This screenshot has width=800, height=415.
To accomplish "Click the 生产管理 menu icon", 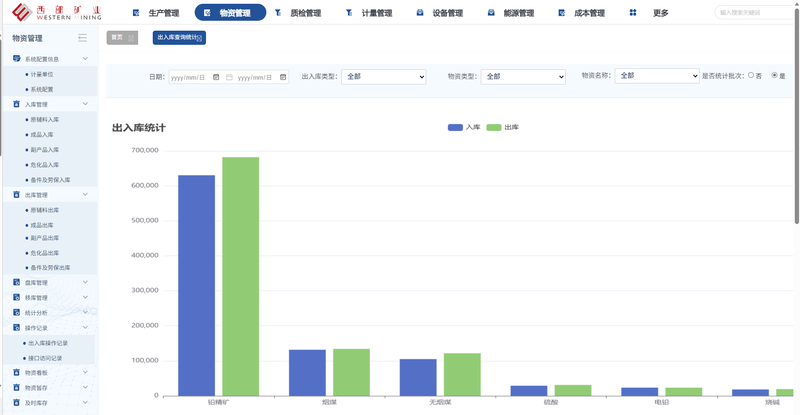I will pos(136,13).
